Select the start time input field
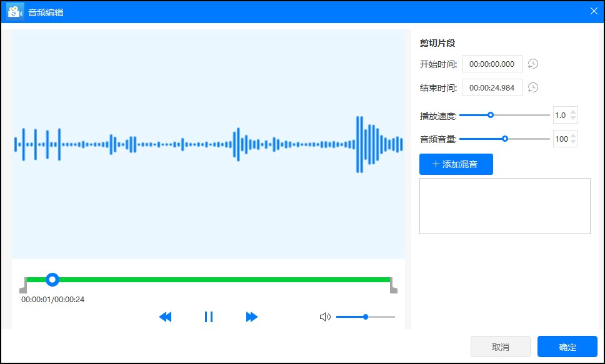 (x=492, y=64)
